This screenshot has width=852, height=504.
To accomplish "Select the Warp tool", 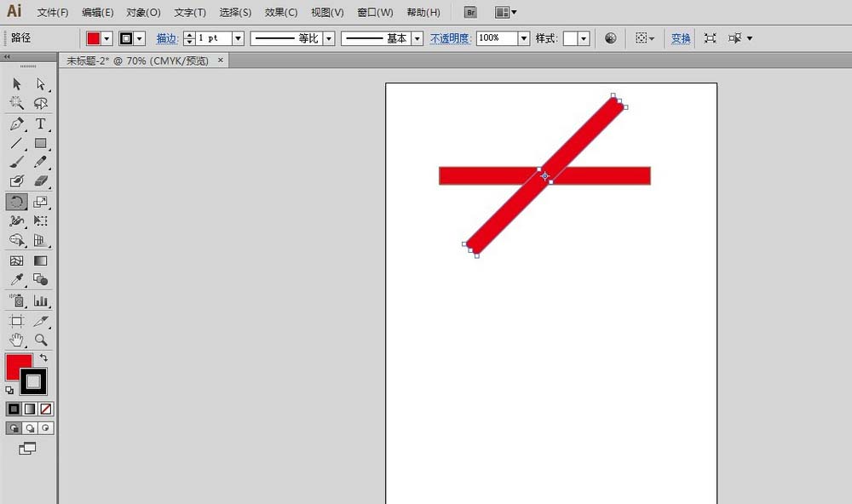I will 17,220.
